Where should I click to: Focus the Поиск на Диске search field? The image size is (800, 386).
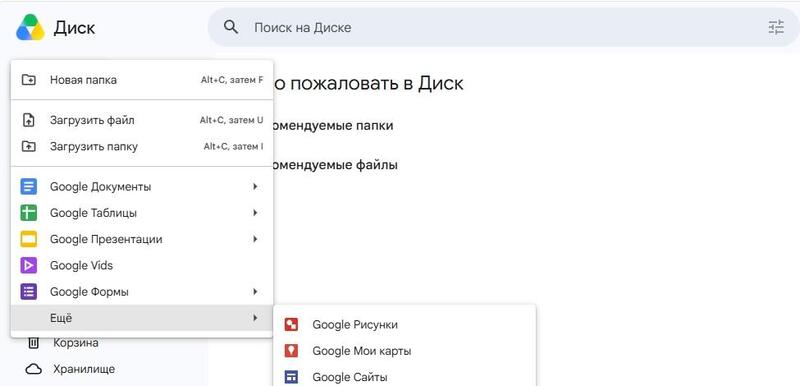pyautogui.click(x=503, y=27)
